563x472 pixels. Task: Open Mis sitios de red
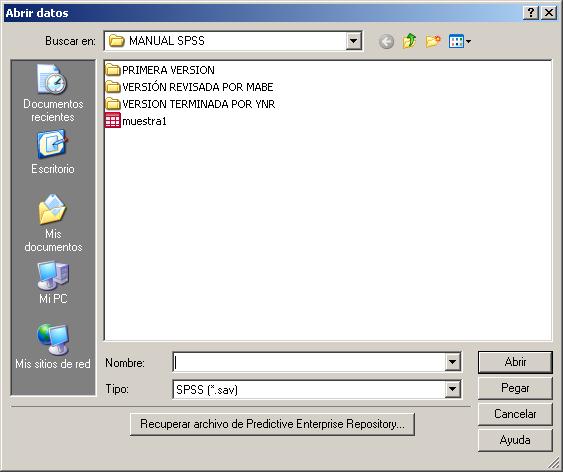(x=53, y=346)
